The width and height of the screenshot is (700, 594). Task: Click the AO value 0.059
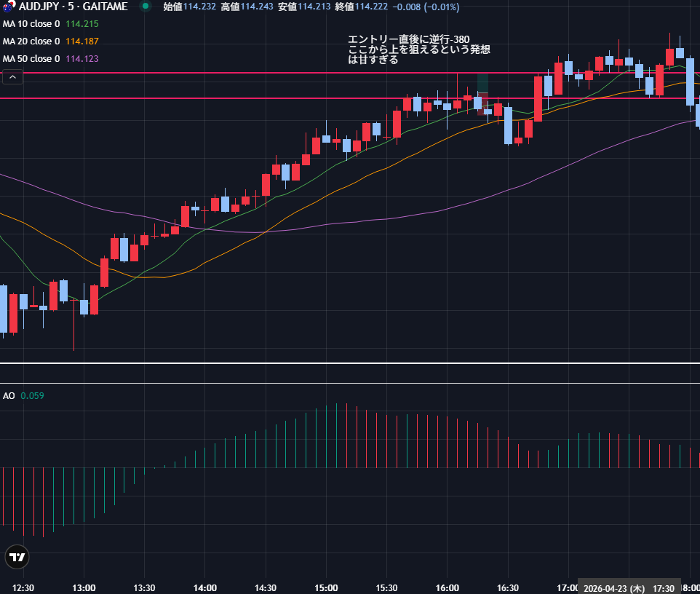pos(32,396)
